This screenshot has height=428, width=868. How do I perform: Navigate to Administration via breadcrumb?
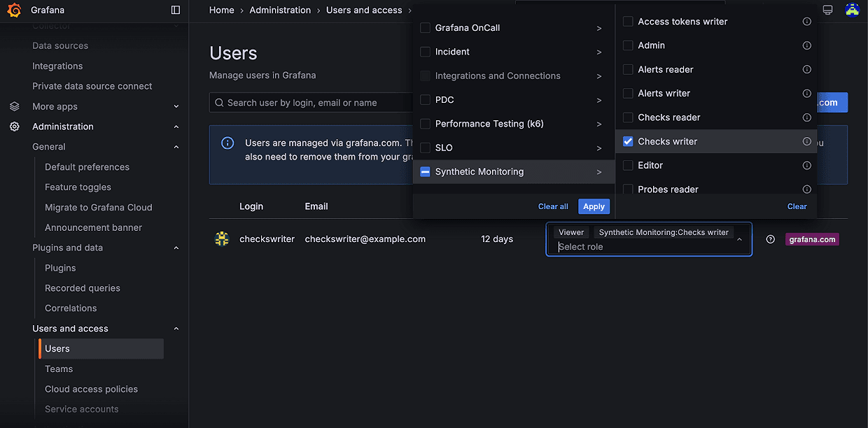coord(280,10)
